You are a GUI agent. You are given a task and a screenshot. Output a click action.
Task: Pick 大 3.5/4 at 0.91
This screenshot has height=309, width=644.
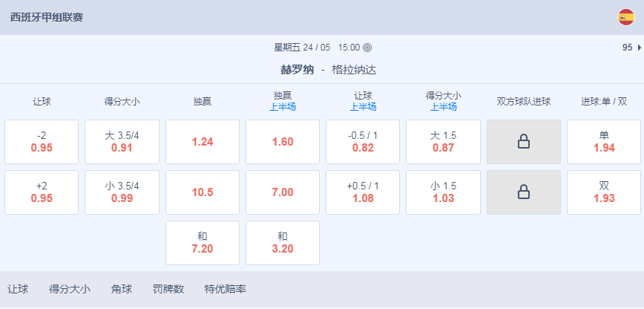(122, 142)
